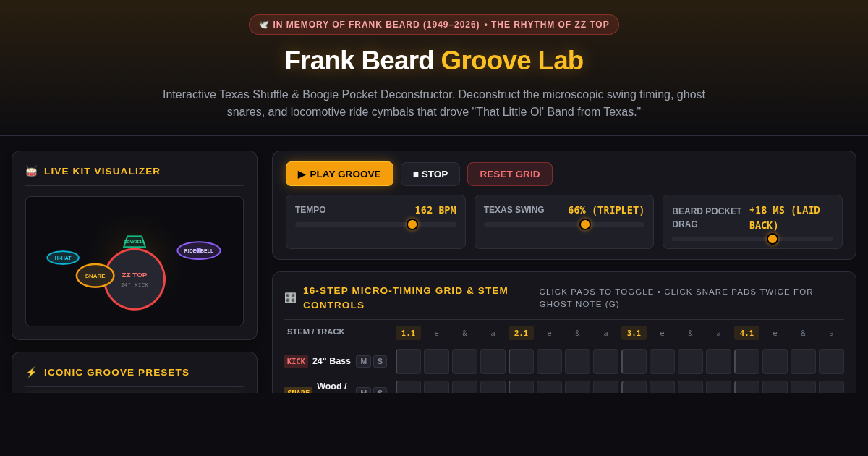The width and height of the screenshot is (868, 456).
Task: Click the 24" Bass track name
Action: [x=331, y=361]
